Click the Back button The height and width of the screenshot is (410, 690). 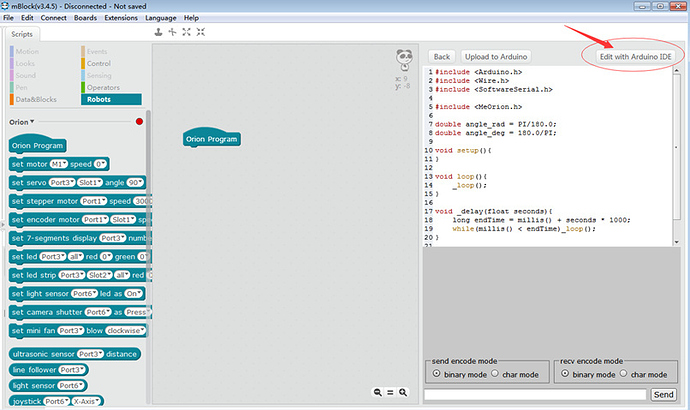coord(442,56)
